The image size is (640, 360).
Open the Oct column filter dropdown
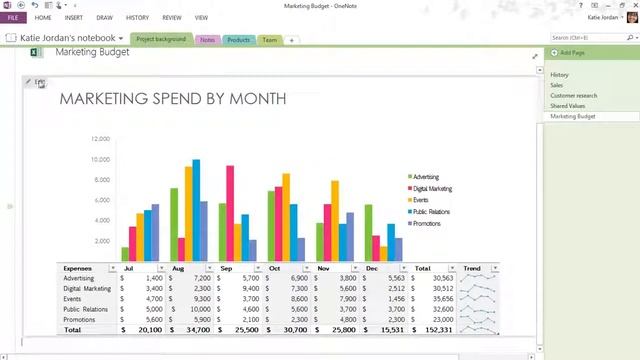tap(307, 268)
